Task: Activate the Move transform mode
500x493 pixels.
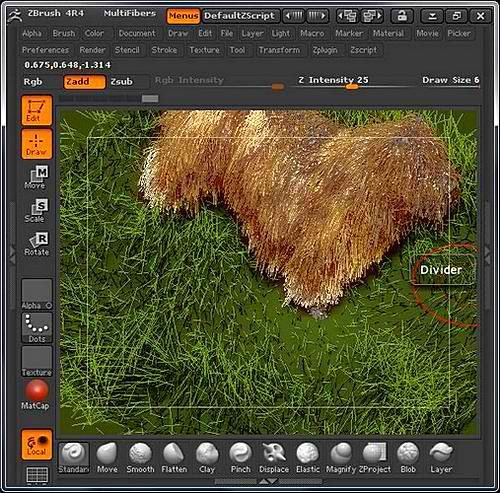Action: (x=37, y=177)
